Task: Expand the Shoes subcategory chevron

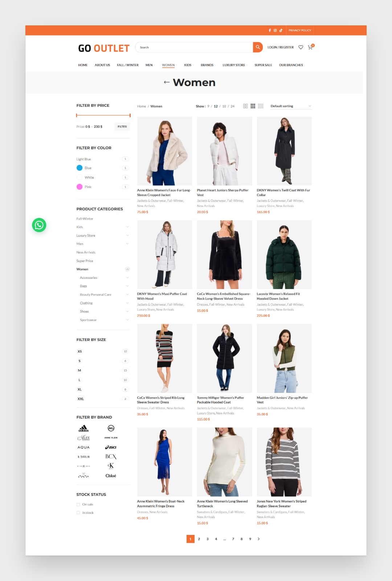Action: (127, 312)
